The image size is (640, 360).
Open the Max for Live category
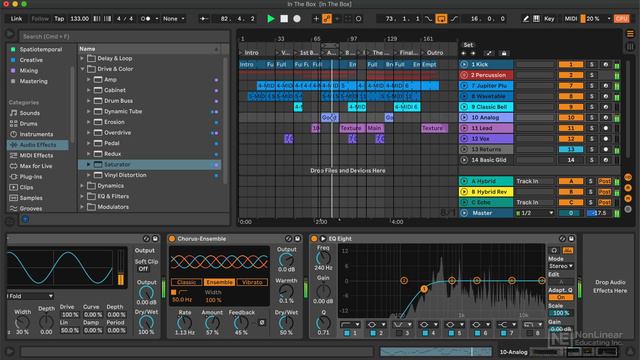click(36, 166)
